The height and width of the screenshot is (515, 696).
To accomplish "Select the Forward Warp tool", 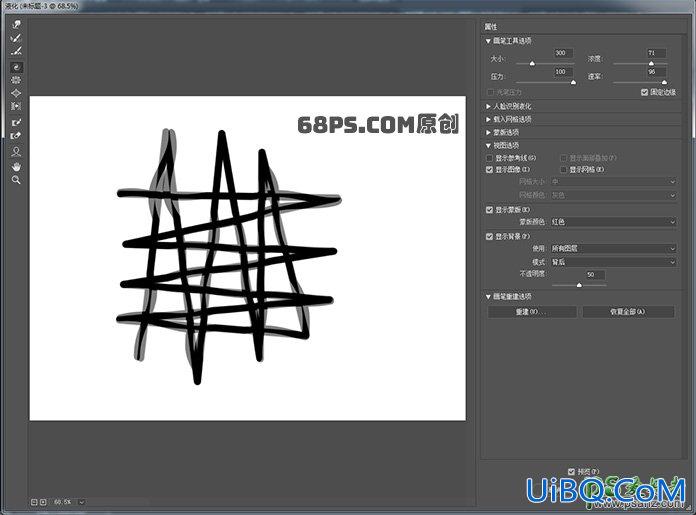I will point(16,25).
